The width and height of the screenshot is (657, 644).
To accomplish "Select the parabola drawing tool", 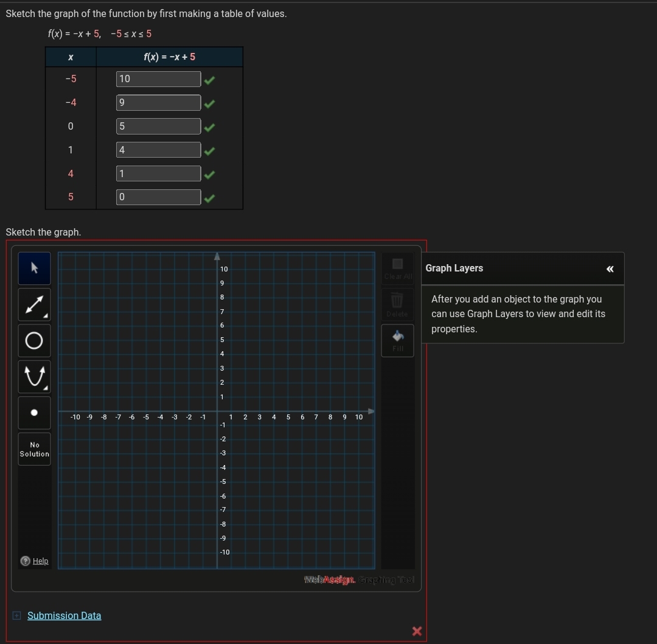I will point(34,376).
